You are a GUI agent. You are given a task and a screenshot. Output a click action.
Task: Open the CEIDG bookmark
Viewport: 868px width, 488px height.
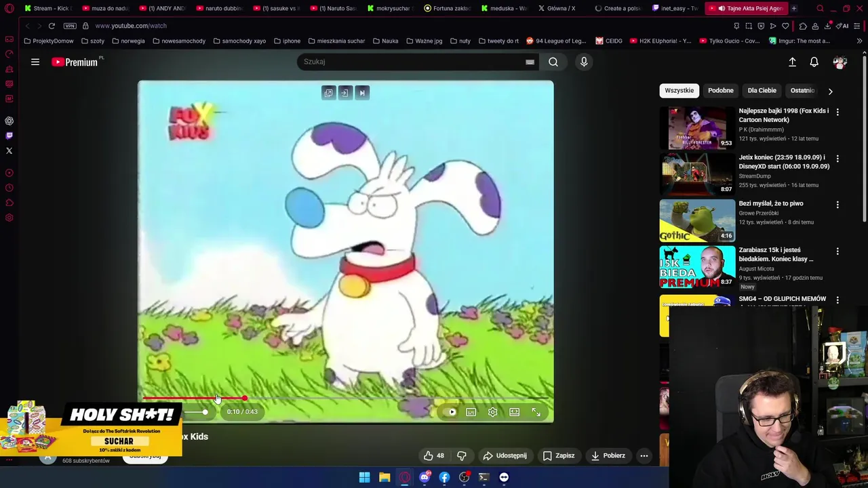(x=609, y=41)
